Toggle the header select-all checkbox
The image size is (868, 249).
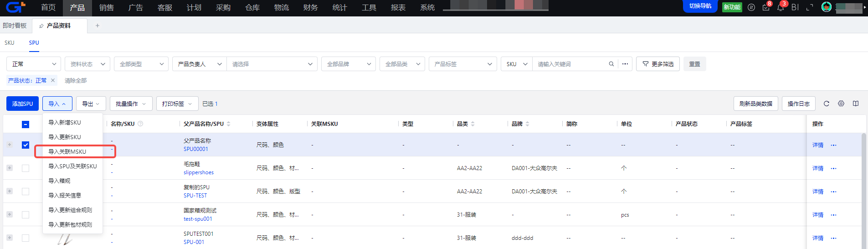coord(26,124)
